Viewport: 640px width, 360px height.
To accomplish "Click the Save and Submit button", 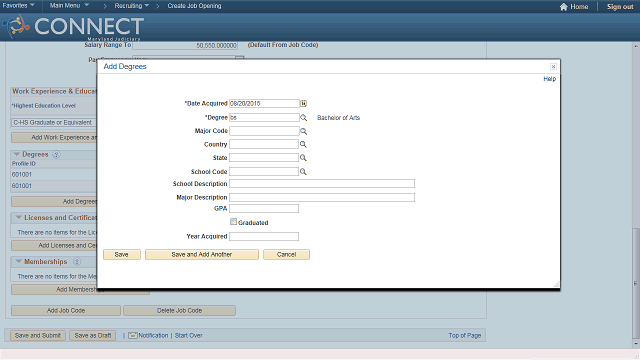I will (x=38, y=336).
